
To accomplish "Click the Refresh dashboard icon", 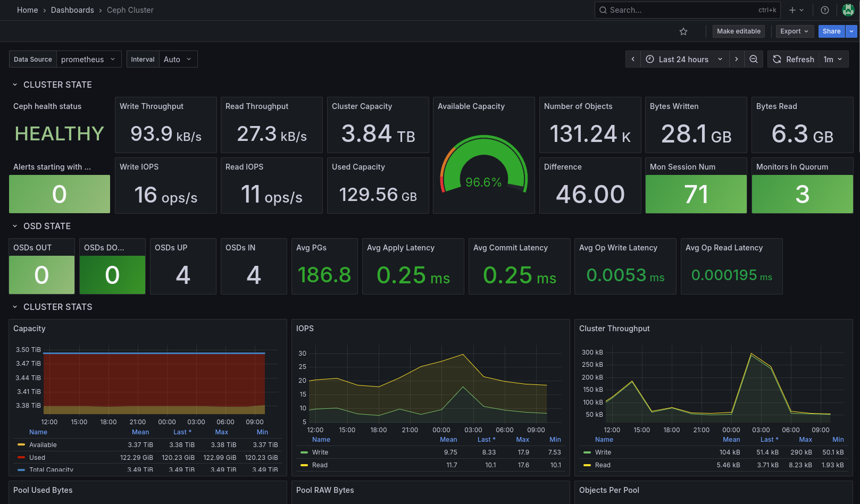I will (x=776, y=59).
